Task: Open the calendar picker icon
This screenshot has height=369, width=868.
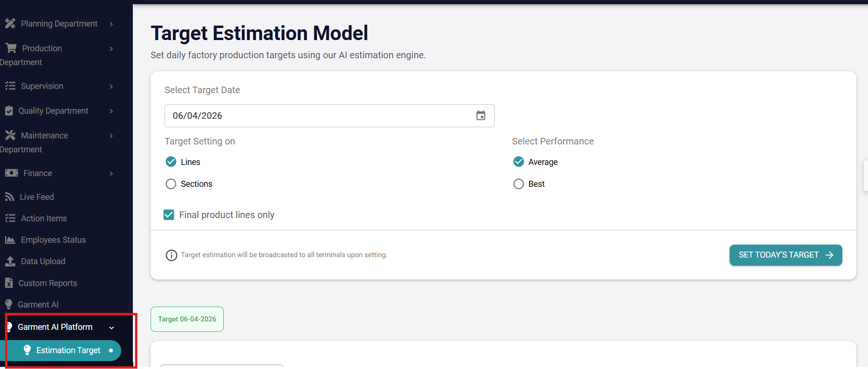Action: 481,116
